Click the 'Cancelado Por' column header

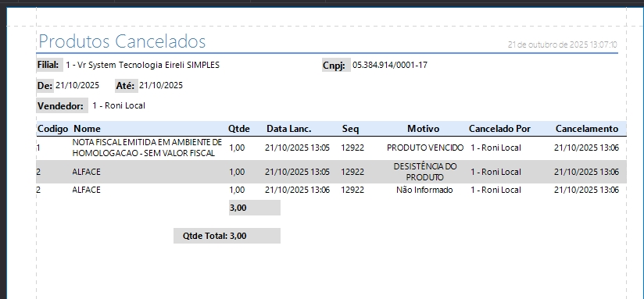[x=500, y=129]
